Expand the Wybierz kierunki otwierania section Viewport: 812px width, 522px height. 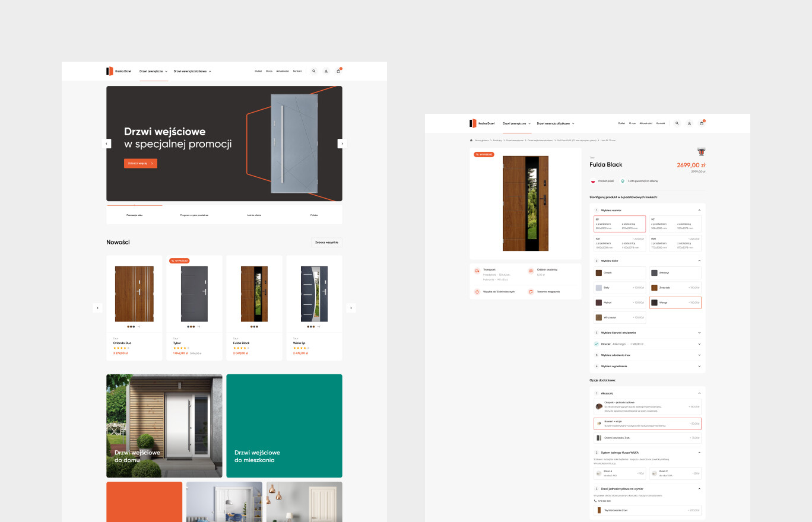pos(647,333)
